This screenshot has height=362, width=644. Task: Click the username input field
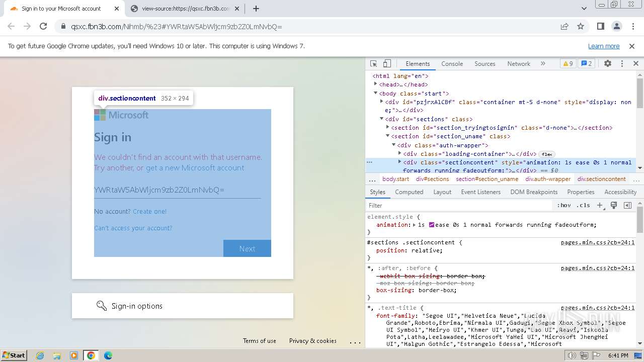click(x=177, y=190)
